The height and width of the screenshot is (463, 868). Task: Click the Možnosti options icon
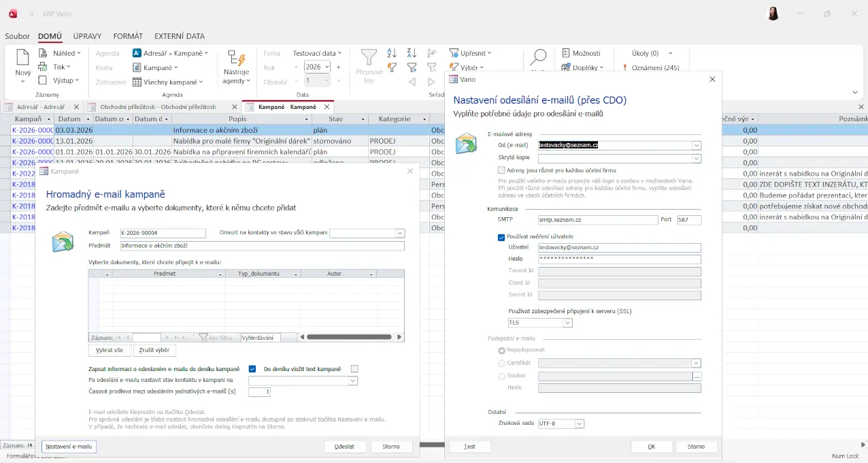[566, 53]
